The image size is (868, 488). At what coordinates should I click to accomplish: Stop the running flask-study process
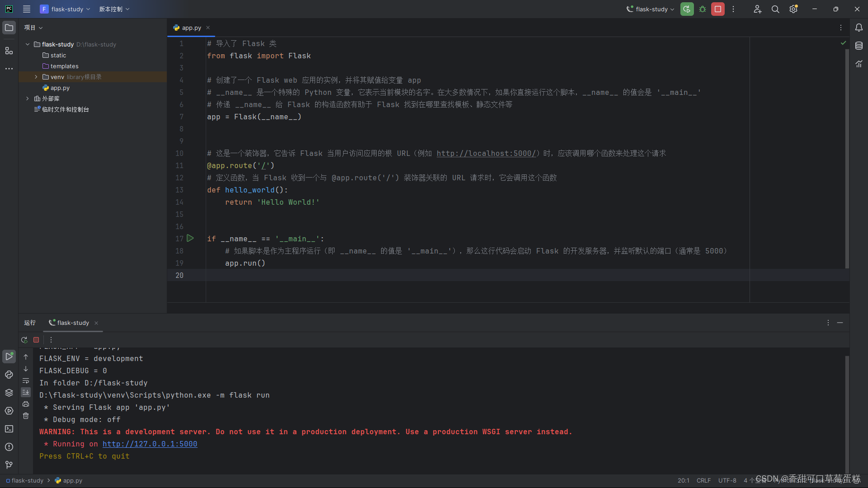tap(717, 9)
